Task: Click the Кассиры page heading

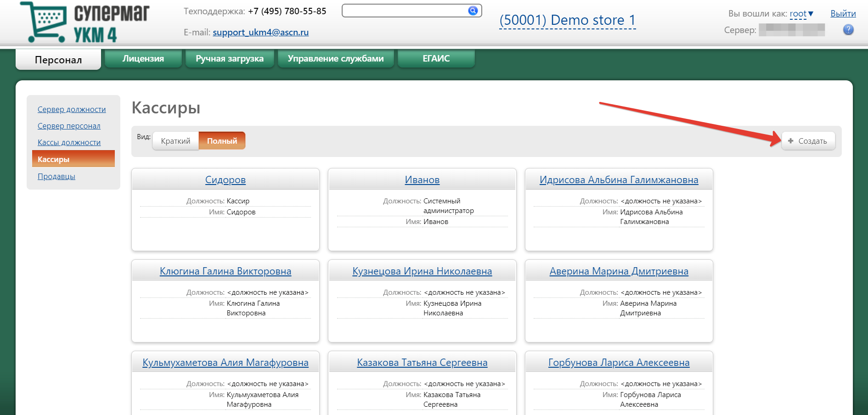Action: [x=166, y=108]
